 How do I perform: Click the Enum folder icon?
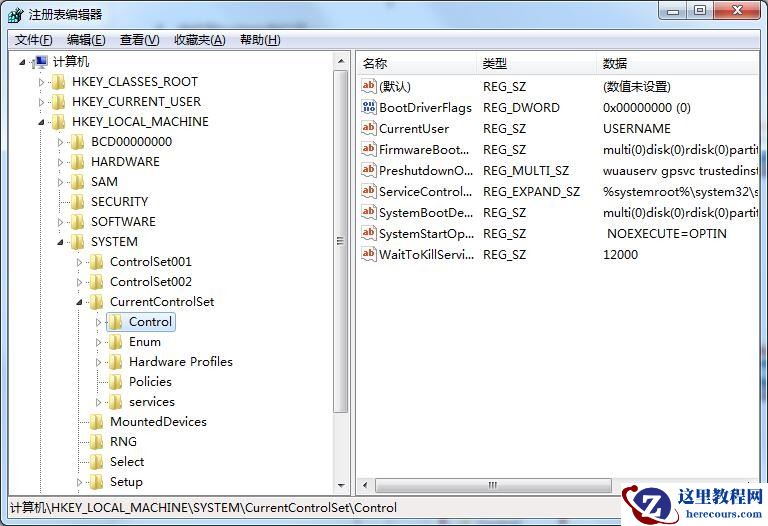116,342
